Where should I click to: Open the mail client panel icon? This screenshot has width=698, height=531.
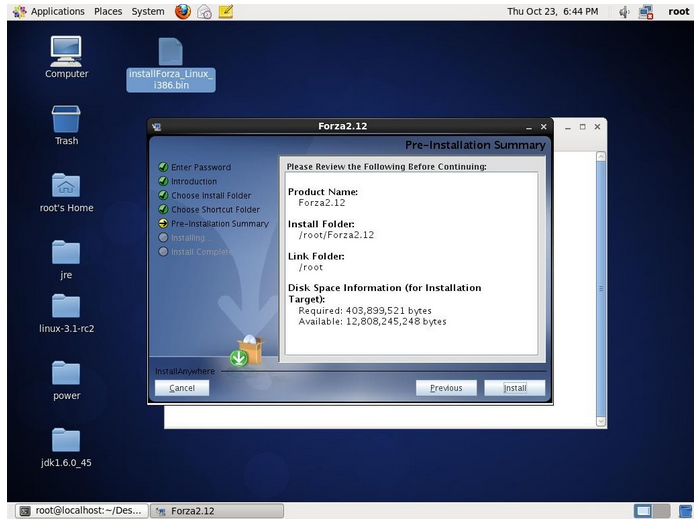coord(205,12)
